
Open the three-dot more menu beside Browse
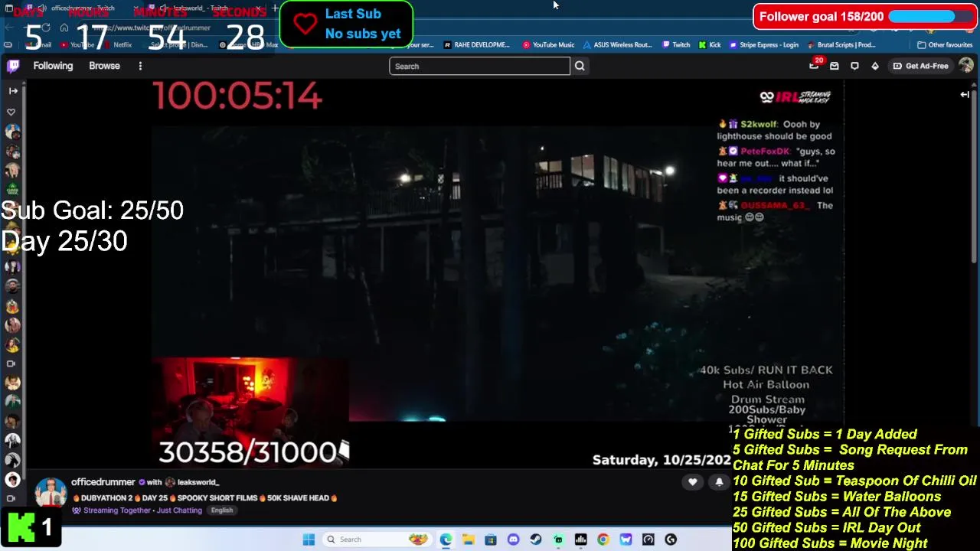(x=140, y=66)
